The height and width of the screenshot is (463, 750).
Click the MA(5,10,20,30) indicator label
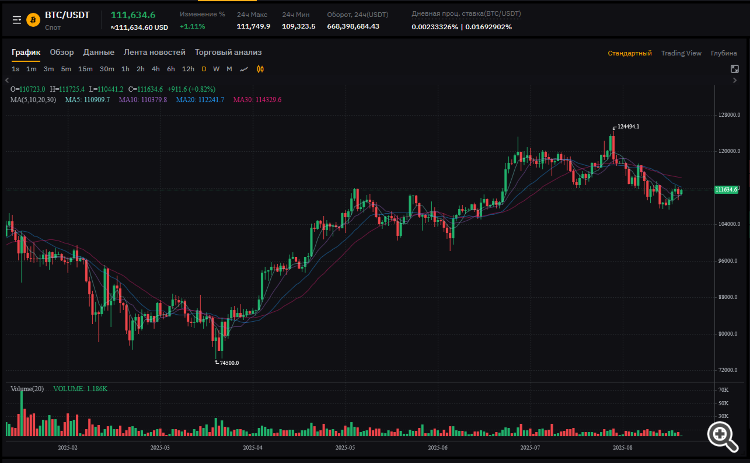(x=35, y=100)
